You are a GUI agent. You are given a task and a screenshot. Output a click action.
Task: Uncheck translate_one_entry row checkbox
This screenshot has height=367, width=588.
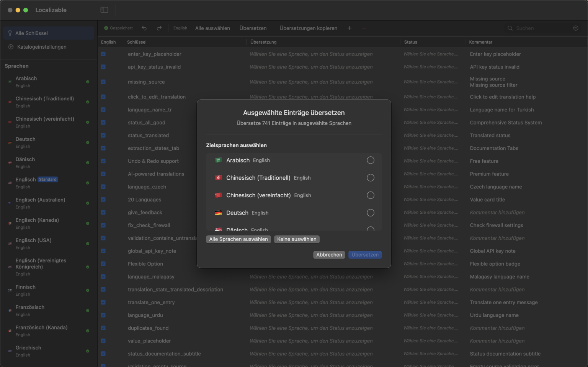tap(103, 302)
